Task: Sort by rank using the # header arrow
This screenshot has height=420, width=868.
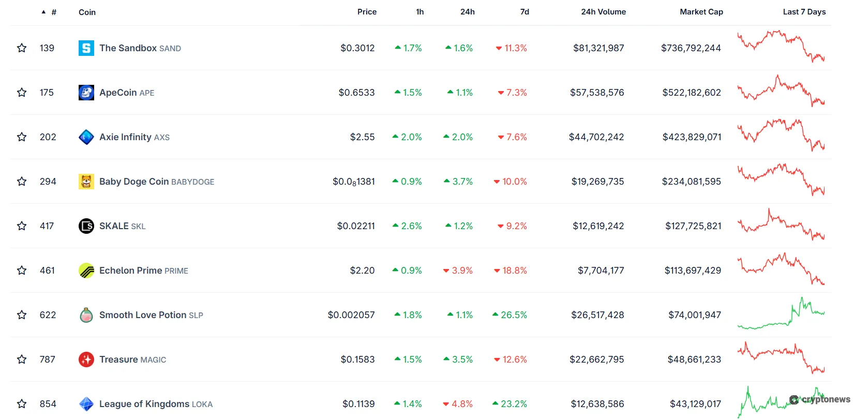Action: coord(49,12)
